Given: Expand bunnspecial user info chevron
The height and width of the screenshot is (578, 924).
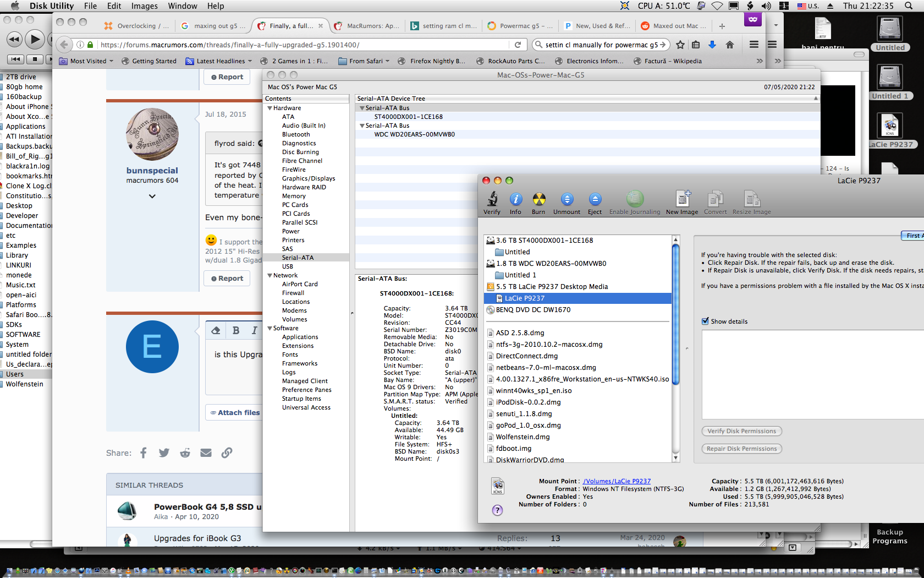Looking at the screenshot, I should coord(152,196).
